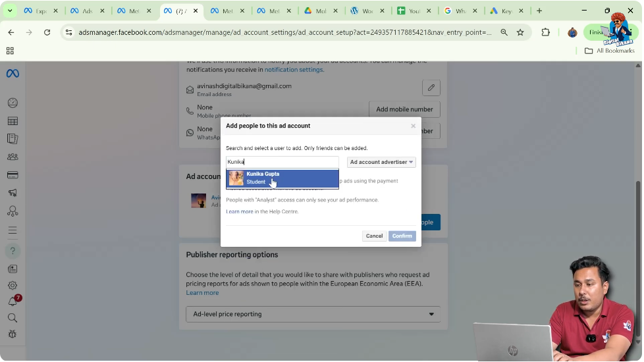The height and width of the screenshot is (362, 644).
Task: Open Ad account advertiser role dropdown
Action: 381,162
